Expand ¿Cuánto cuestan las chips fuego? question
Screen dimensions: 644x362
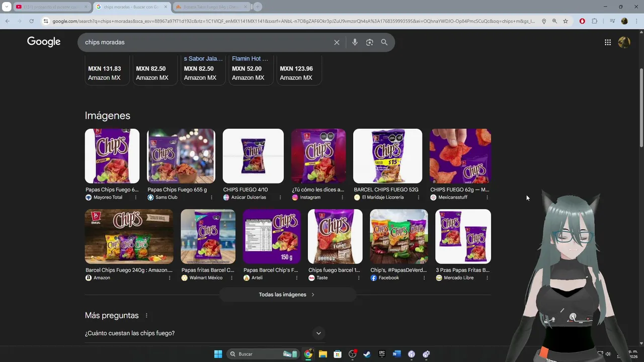318,333
